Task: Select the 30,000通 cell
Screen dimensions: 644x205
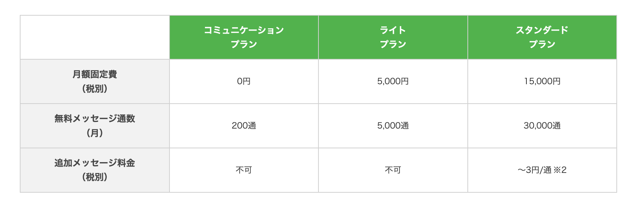Action: 542,126
